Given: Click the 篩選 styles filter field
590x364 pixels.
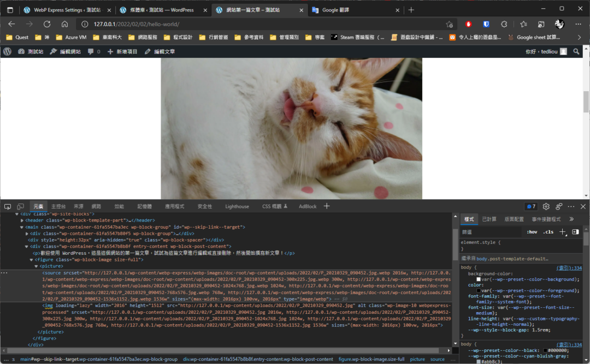Looking at the screenshot, I should [x=492, y=232].
